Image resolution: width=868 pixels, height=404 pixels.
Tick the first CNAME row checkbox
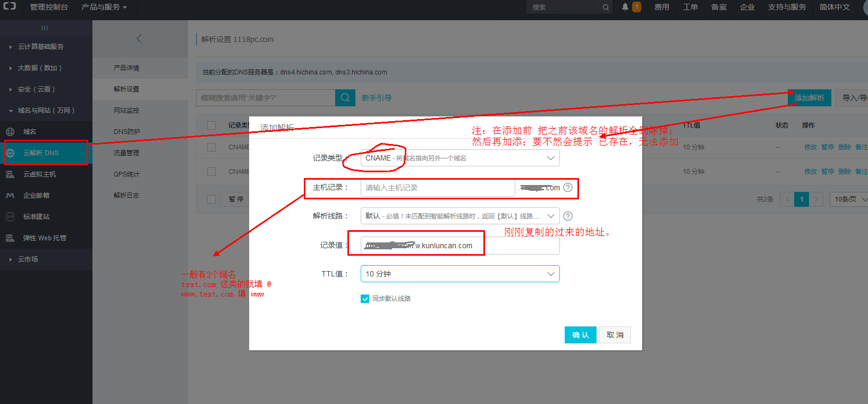(x=211, y=147)
